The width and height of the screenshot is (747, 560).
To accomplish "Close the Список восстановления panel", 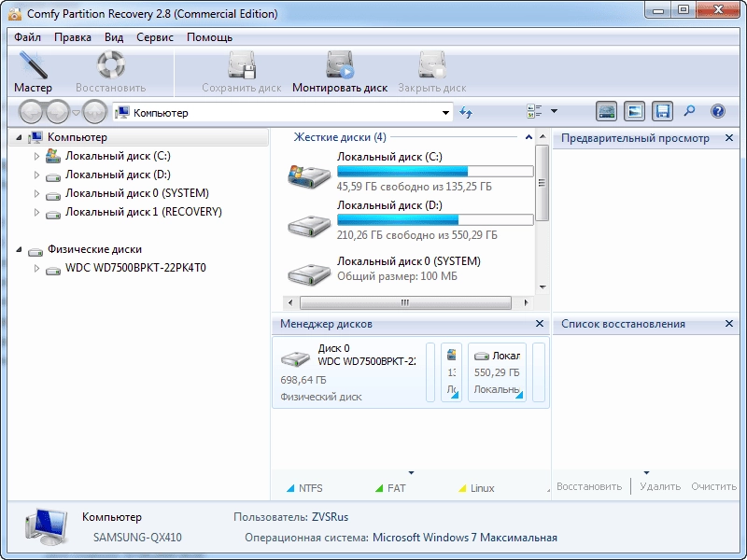I will tap(729, 324).
